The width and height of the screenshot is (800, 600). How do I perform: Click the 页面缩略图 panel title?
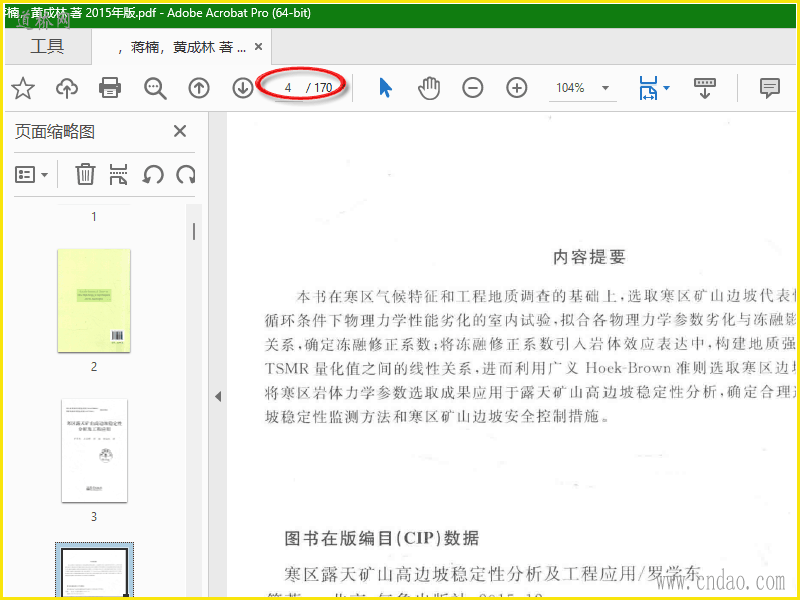click(x=55, y=132)
